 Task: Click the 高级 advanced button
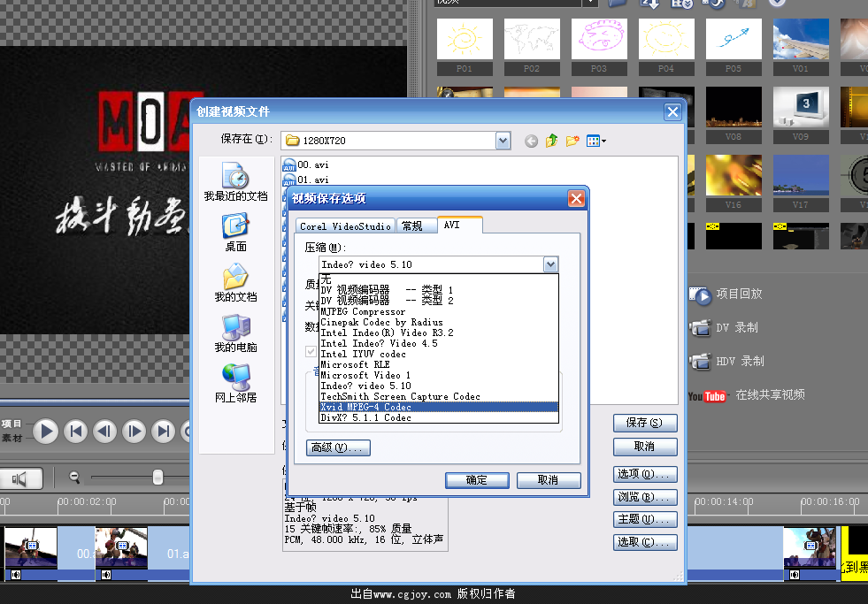pyautogui.click(x=338, y=447)
